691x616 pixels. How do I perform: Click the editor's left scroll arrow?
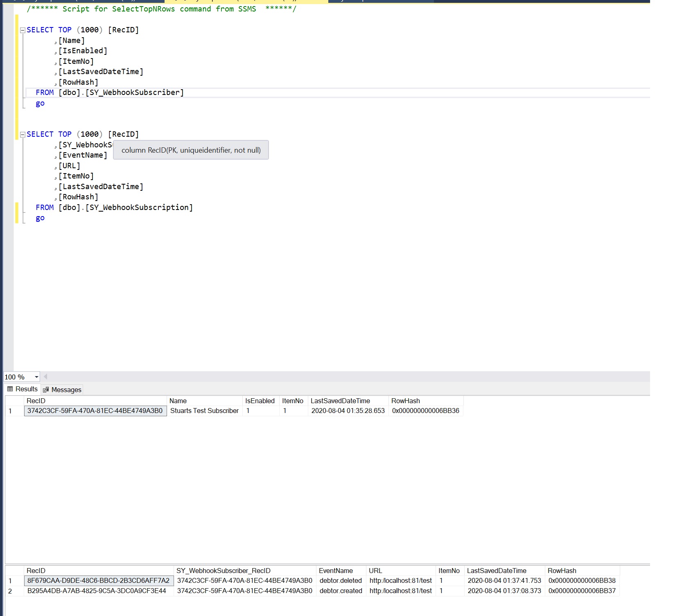pyautogui.click(x=45, y=377)
